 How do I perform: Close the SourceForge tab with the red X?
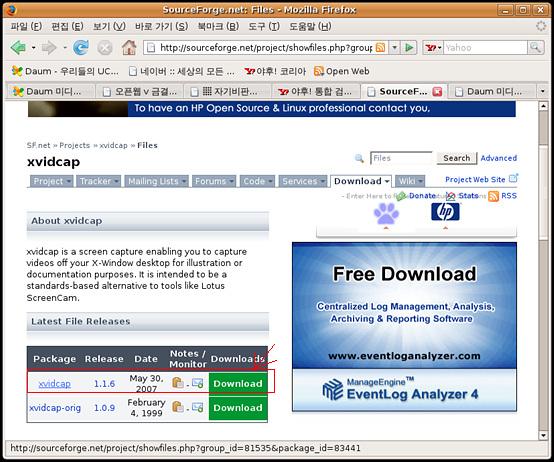point(437,92)
